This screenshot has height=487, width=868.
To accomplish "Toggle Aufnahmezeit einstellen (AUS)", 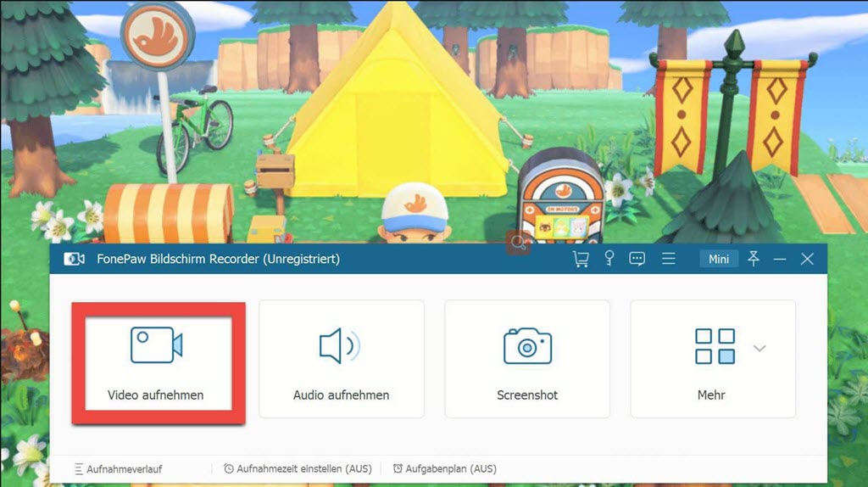I will 298,468.
